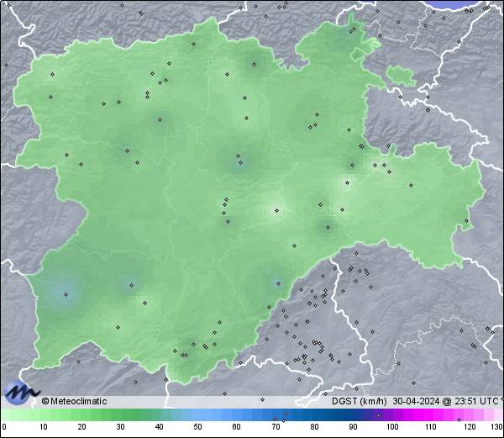Select scale label 50
The height and width of the screenshot is (438, 504).
pos(197,427)
